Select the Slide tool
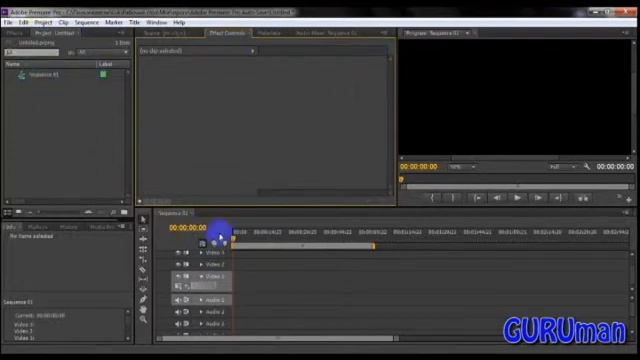The height and width of the screenshot is (360, 640). [x=143, y=289]
